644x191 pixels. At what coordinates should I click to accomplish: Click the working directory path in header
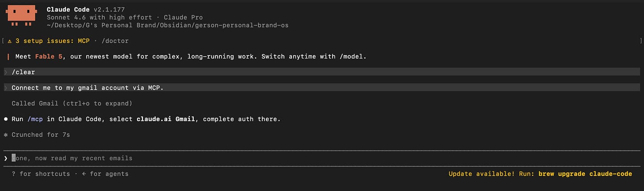(168, 25)
